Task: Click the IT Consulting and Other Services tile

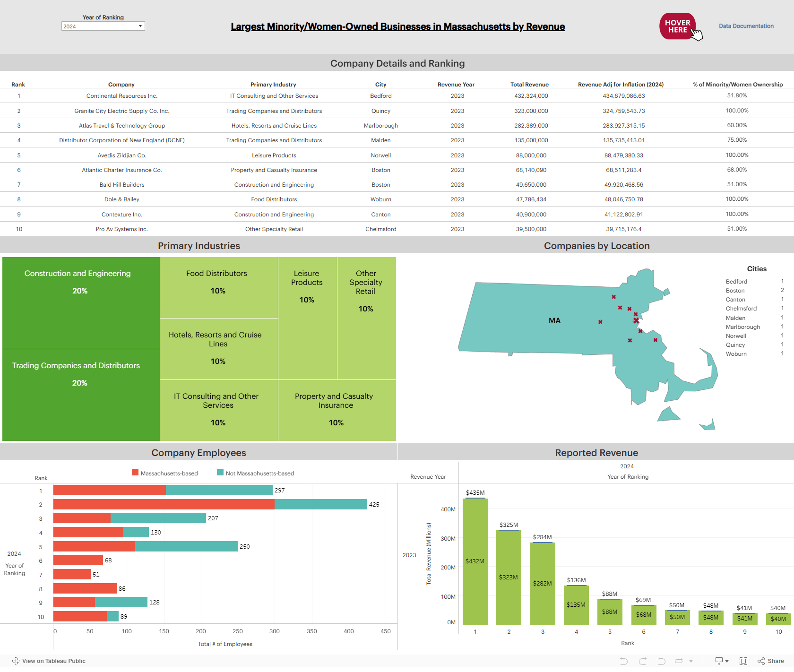Action: [x=219, y=410]
